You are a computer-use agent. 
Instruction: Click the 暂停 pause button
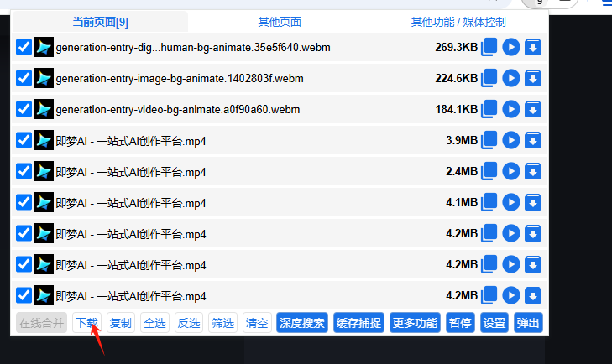[460, 323]
